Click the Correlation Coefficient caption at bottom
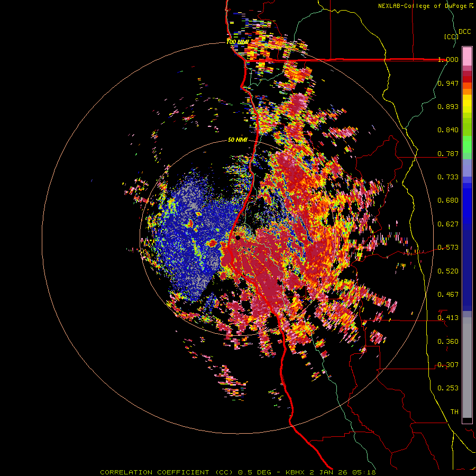Image resolution: width=476 pixels, height=476 pixels. tap(237, 472)
